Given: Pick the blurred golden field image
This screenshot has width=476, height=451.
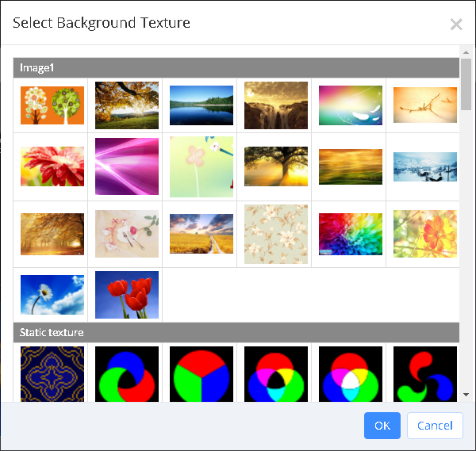Looking at the screenshot, I should click(x=351, y=166).
